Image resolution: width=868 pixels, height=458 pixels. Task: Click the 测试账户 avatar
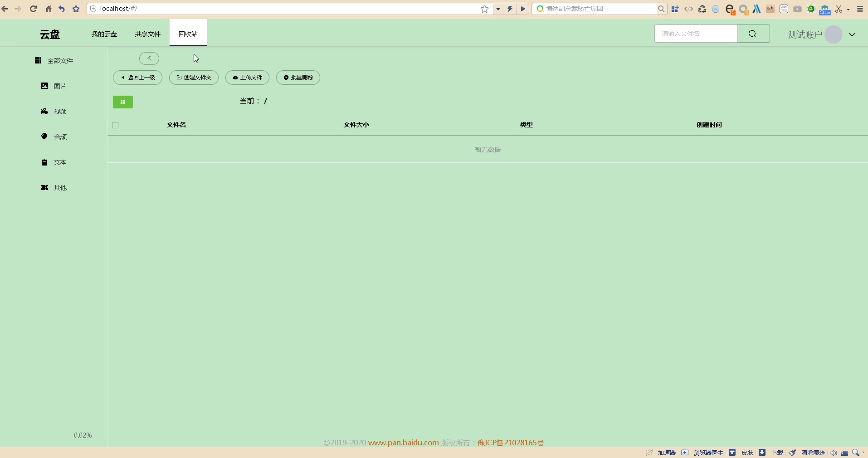click(834, 34)
